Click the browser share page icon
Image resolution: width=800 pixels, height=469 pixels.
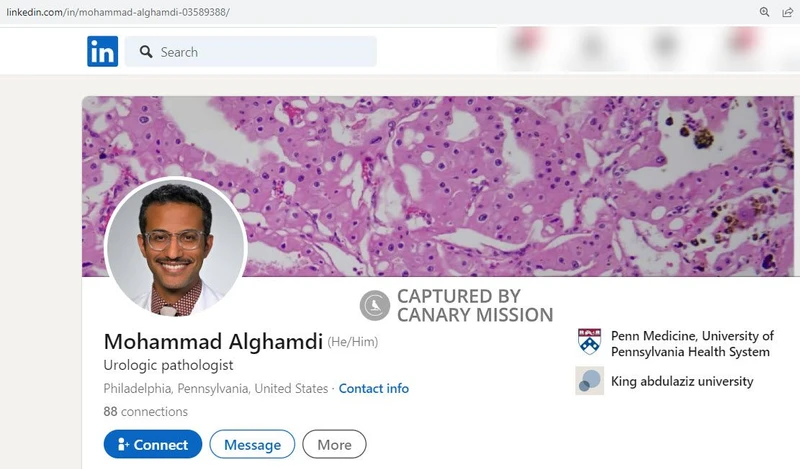tap(787, 12)
